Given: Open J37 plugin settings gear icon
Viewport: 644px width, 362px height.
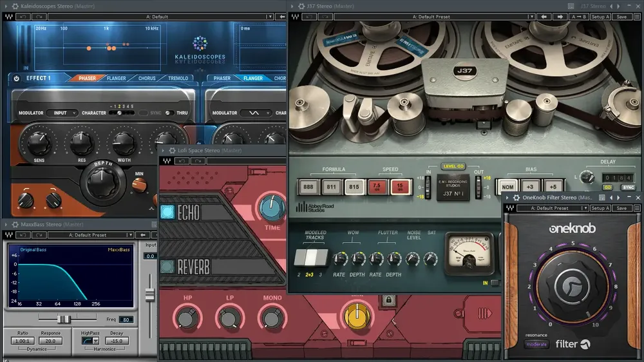Looking at the screenshot, I should 301,6.
